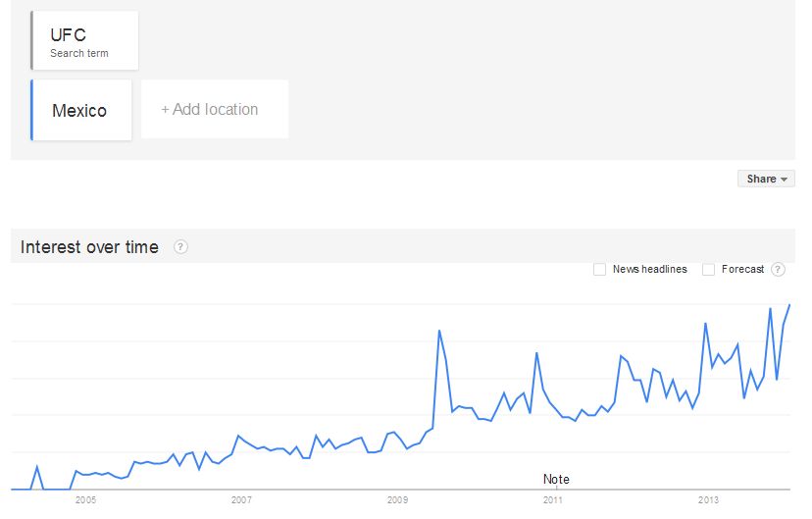Click the help icon beside Interest over time
Viewport: 812px width, 519px height.
[180, 247]
